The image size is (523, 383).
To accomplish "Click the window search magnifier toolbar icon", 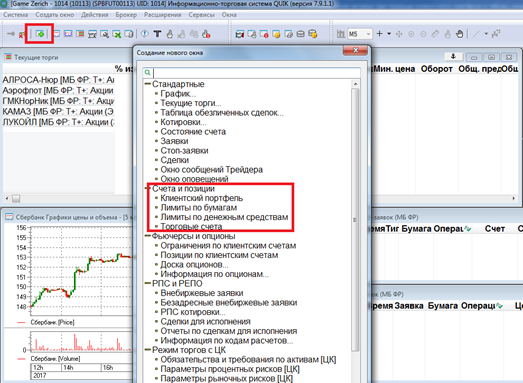I will tap(104, 34).
